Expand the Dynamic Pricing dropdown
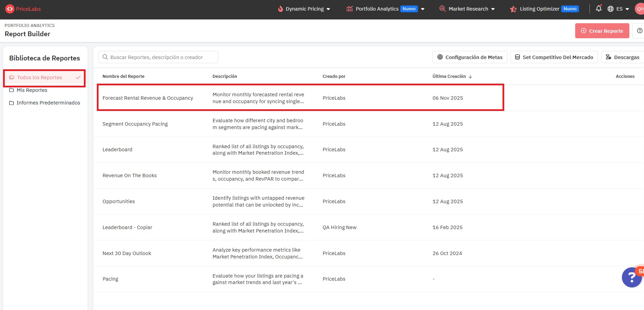The image size is (644, 310). click(328, 9)
